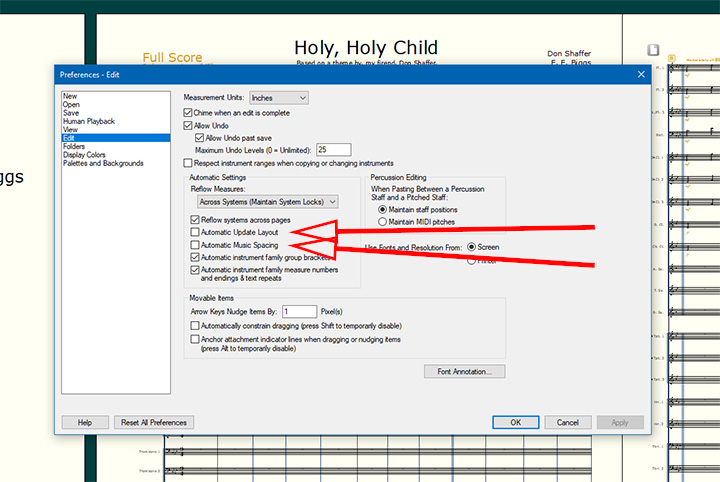Disable Reflow systems across pages
This screenshot has width=720, height=482.
195,219
